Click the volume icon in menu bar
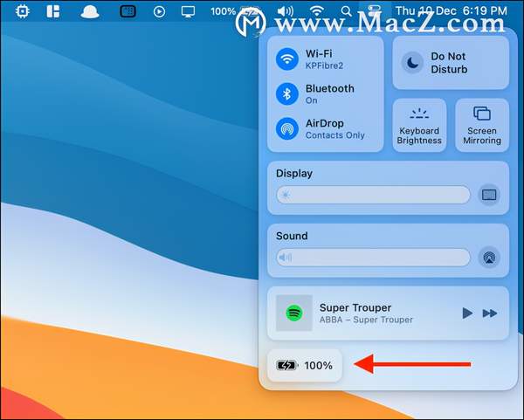This screenshot has width=524, height=420. point(285,11)
